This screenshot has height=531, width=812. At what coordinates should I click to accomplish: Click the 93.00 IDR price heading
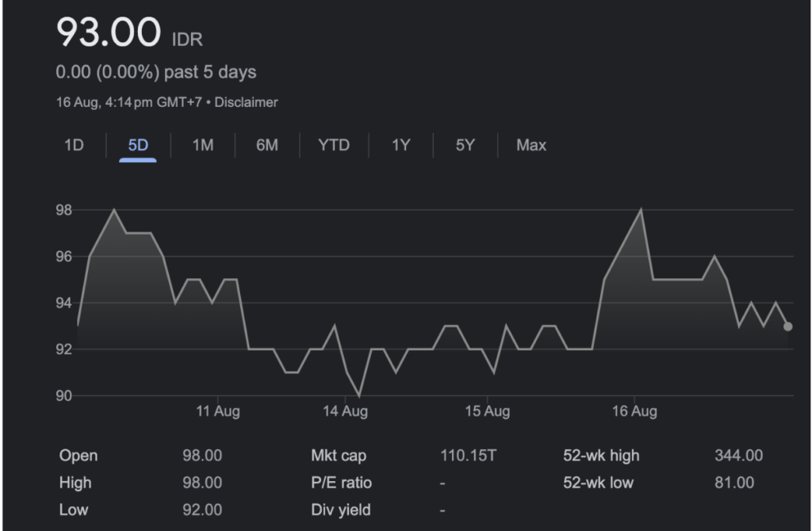click(x=129, y=32)
